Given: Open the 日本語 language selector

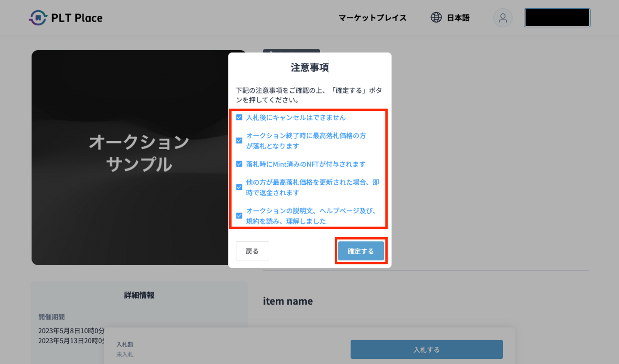Looking at the screenshot, I should point(458,18).
